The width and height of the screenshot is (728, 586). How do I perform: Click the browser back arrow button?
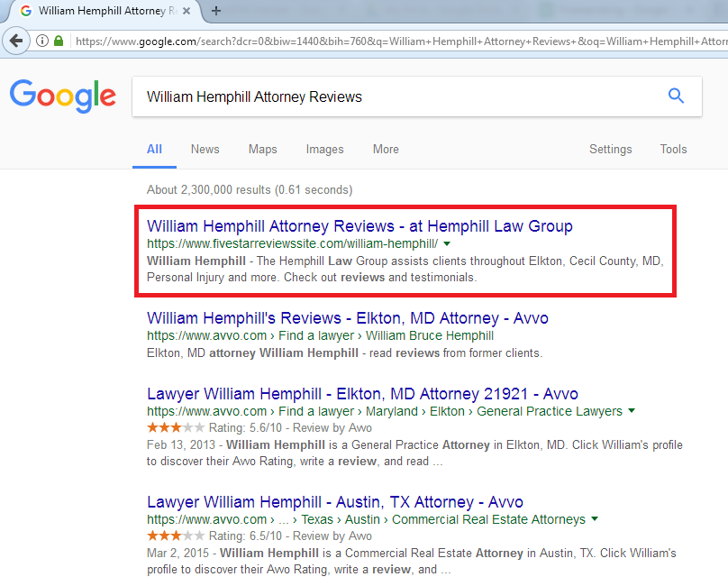16,41
